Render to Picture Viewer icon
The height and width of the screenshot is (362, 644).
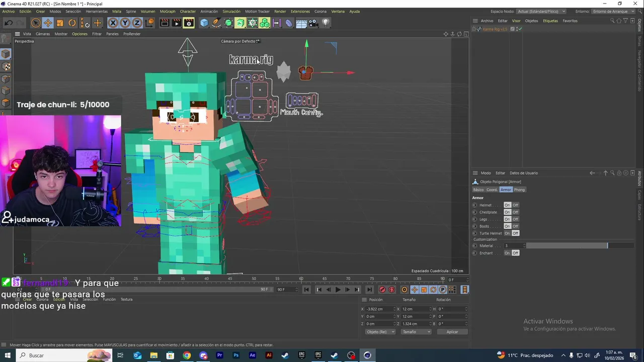click(177, 23)
